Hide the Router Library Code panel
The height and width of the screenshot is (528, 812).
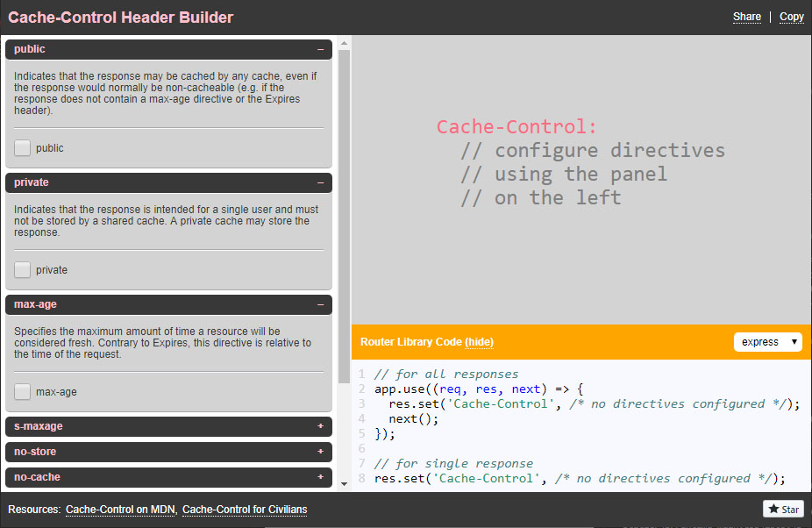click(x=479, y=342)
